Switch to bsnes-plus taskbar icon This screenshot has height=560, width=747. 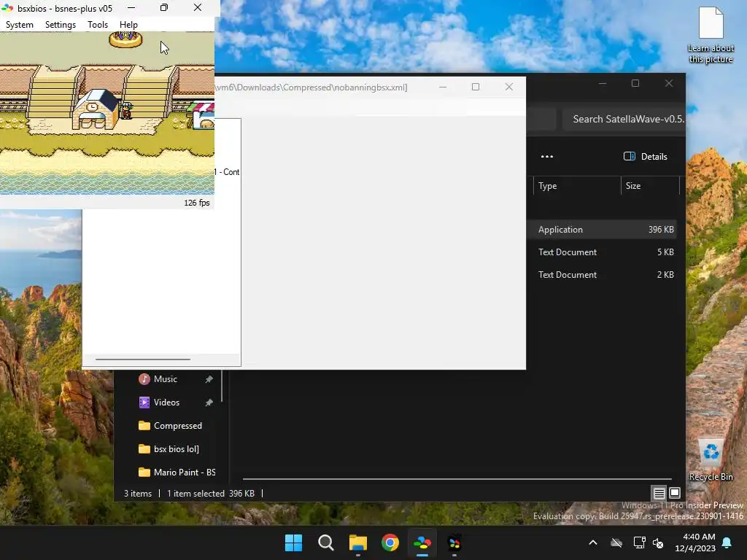point(422,542)
